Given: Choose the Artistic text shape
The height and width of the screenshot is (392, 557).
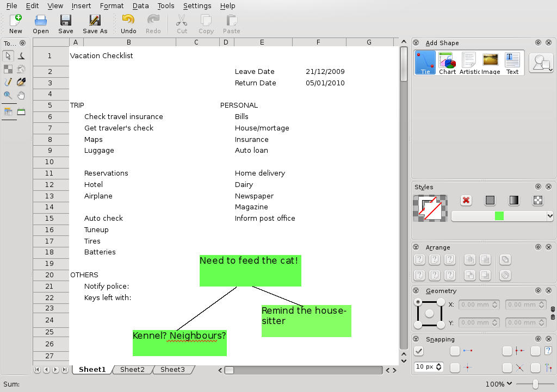Looking at the screenshot, I should (x=469, y=63).
